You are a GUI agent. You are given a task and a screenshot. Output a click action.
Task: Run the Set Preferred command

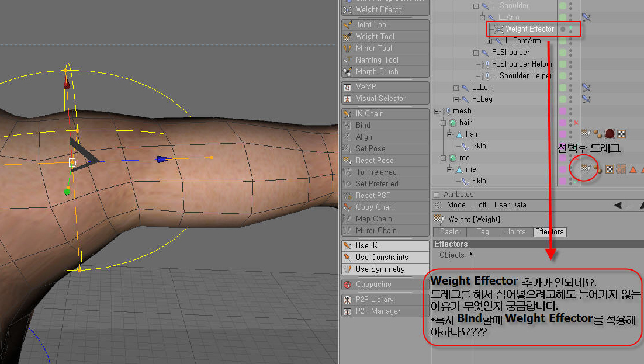pos(385,183)
